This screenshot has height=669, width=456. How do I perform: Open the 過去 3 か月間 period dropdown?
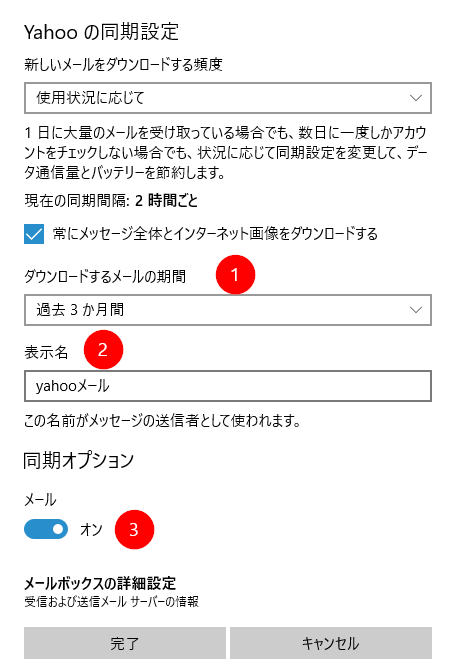pyautogui.click(x=228, y=310)
